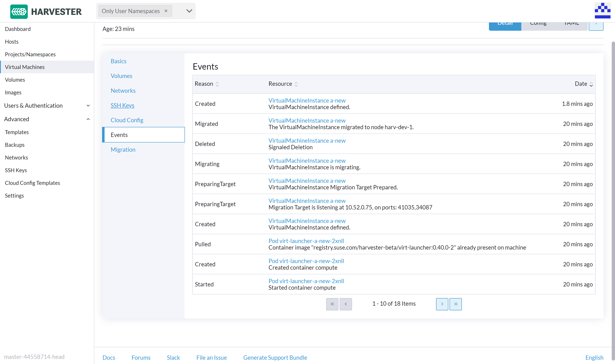Open the namespace filter dropdown

tap(189, 11)
